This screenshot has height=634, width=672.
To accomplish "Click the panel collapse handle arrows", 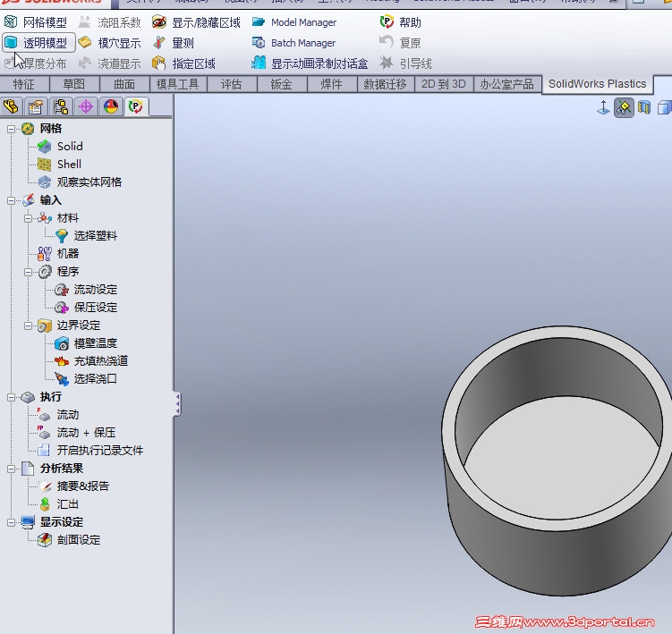I will click(177, 403).
